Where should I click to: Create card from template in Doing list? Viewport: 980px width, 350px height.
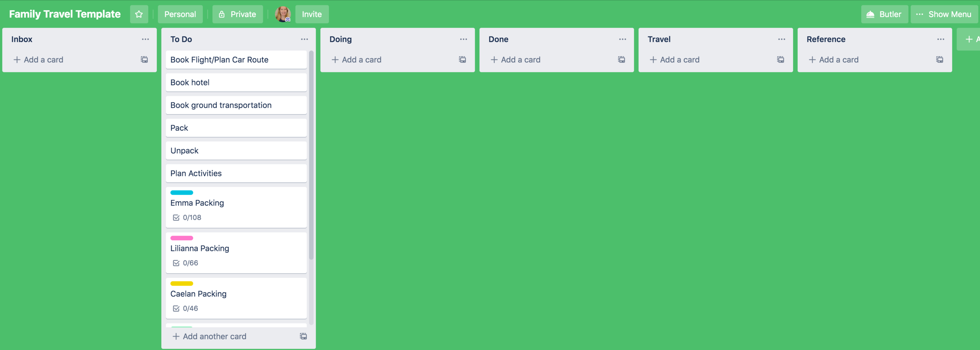tap(463, 60)
